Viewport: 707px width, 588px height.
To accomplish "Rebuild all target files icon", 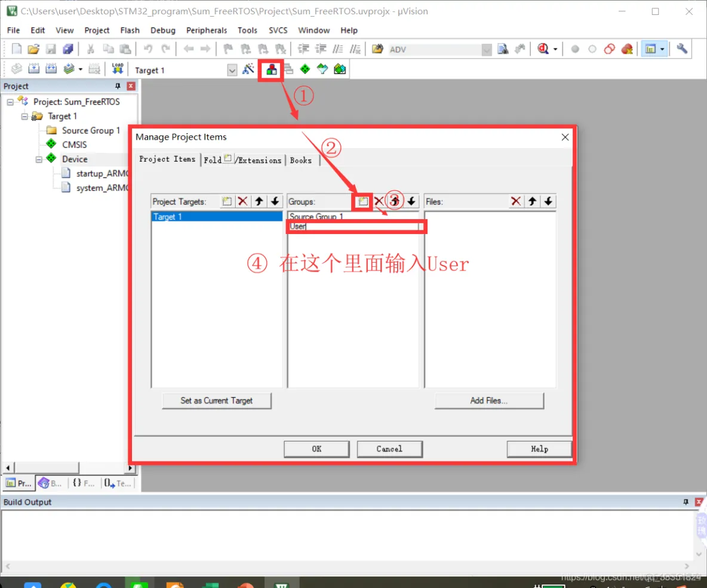I will pyautogui.click(x=51, y=69).
